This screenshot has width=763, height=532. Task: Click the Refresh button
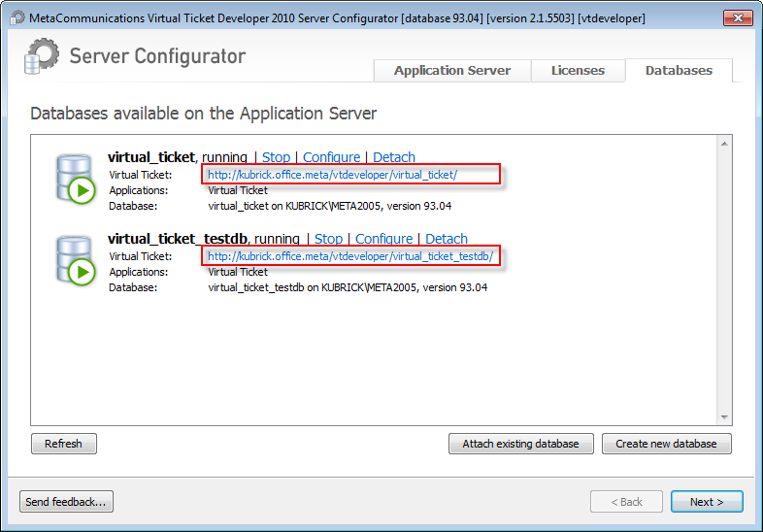click(x=64, y=444)
